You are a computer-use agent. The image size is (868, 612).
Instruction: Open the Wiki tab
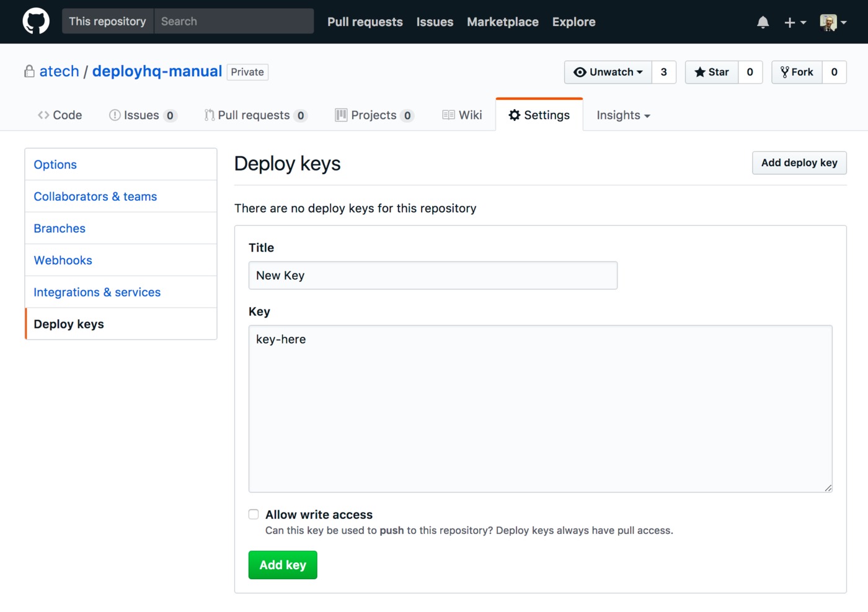(462, 115)
